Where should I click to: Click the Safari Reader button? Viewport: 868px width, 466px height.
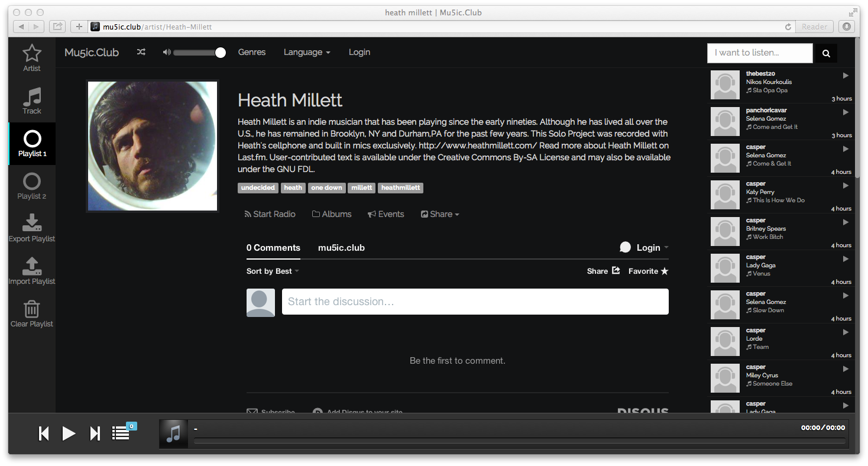click(814, 27)
